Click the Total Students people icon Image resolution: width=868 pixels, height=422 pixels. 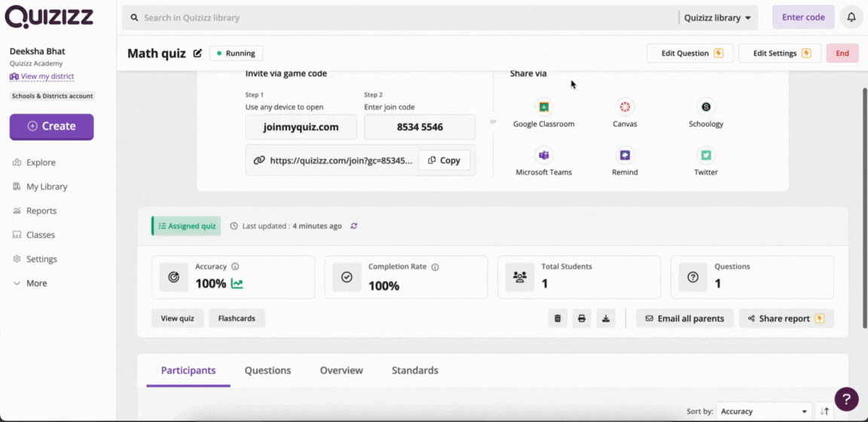[x=520, y=277]
